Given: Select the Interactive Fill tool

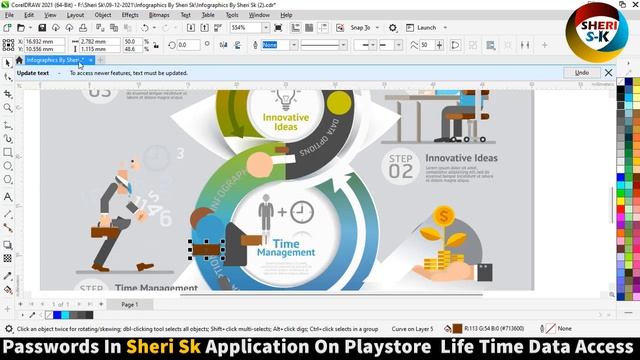Looking at the screenshot, I should tap(7, 290).
